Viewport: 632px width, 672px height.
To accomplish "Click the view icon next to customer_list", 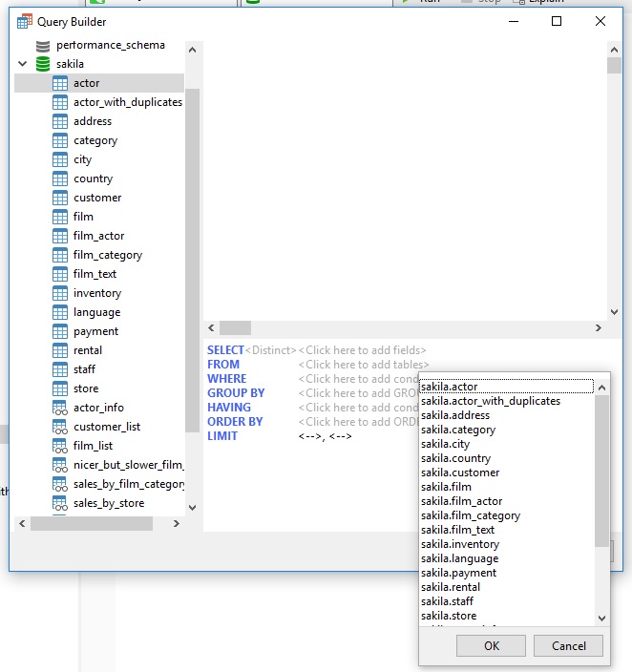I will pyautogui.click(x=60, y=427).
